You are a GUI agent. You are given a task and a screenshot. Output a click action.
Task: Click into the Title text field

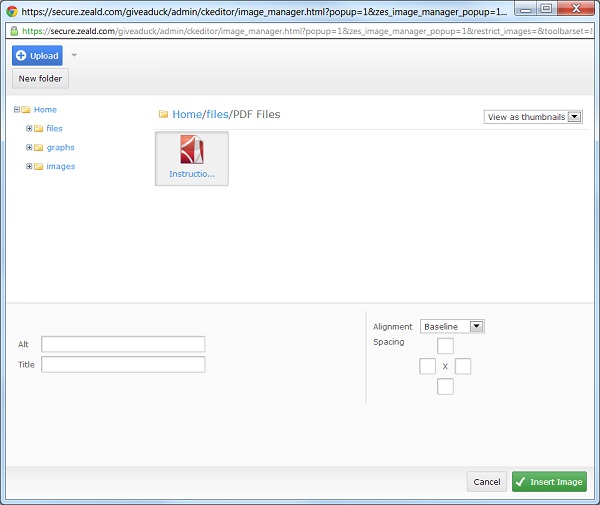click(123, 364)
